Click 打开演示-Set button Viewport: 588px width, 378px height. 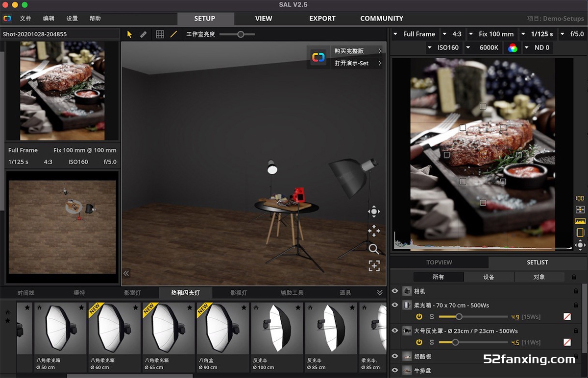351,63
